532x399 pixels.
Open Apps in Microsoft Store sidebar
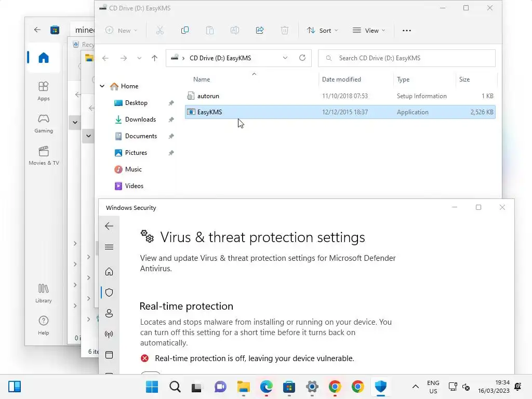(44, 91)
